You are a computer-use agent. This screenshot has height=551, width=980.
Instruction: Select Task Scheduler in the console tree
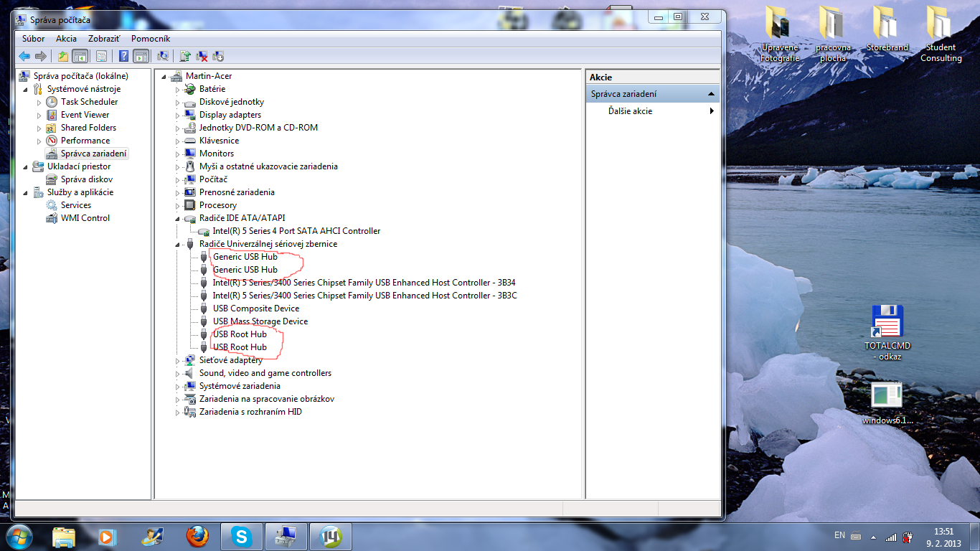pyautogui.click(x=89, y=102)
